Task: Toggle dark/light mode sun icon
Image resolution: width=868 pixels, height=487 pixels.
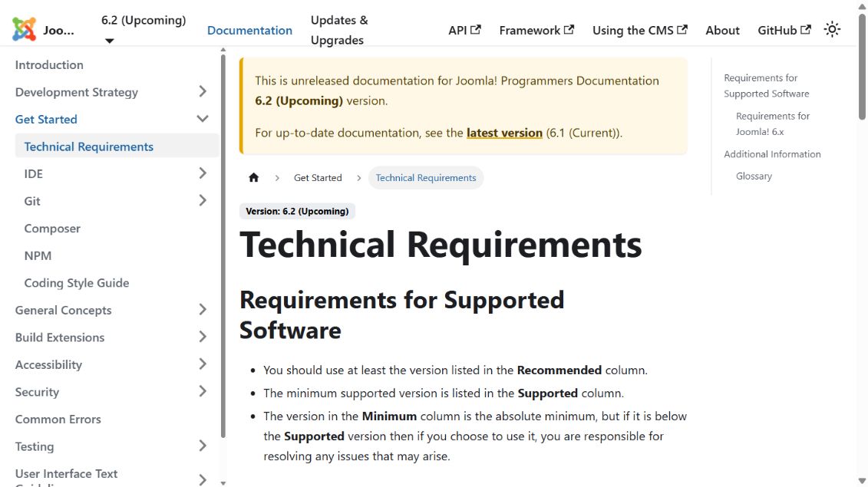Action: (832, 29)
